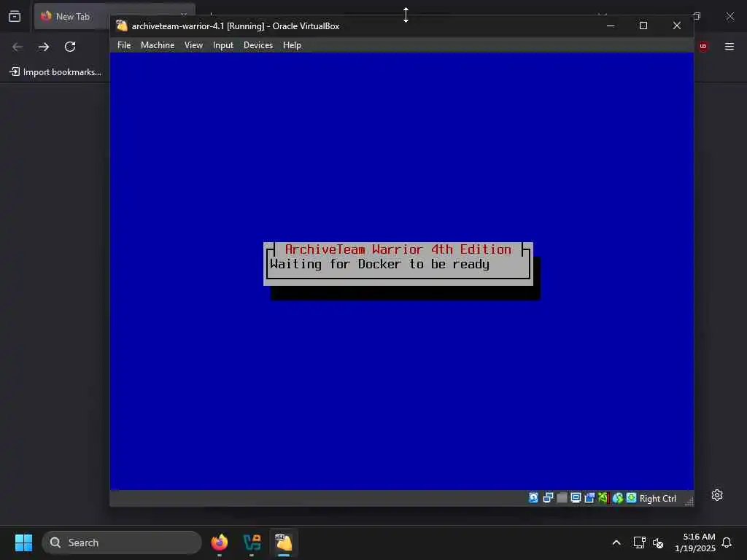Viewport: 747px width, 560px height.
Task: Open the File menu in VirtualBox
Action: 124,45
